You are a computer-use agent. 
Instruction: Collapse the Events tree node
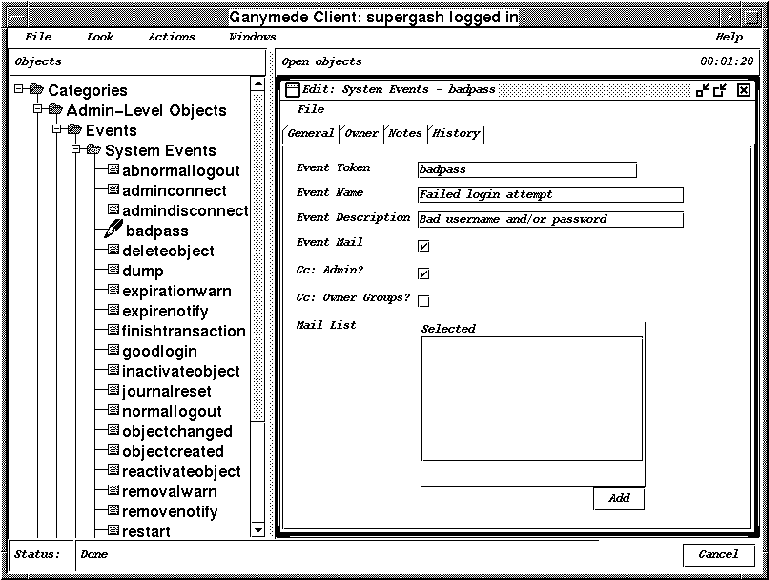coord(57,130)
